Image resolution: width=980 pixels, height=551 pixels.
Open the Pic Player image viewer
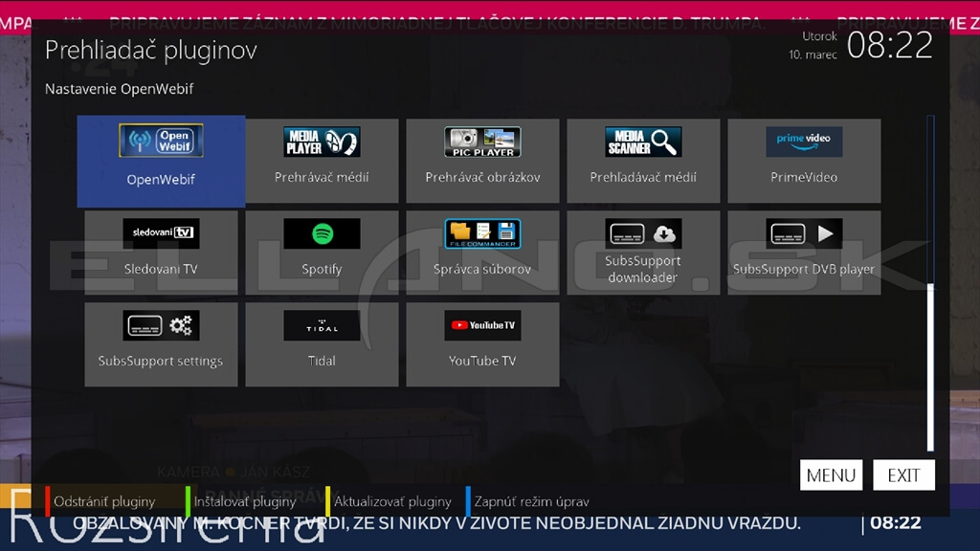pyautogui.click(x=482, y=161)
